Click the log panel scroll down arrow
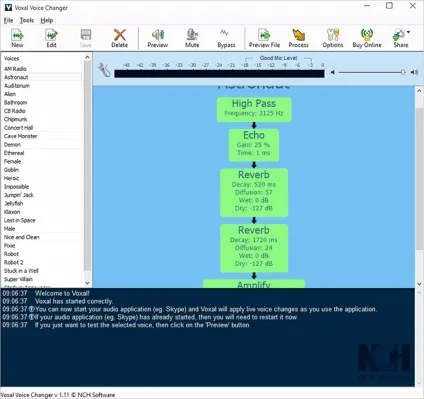 (x=419, y=383)
